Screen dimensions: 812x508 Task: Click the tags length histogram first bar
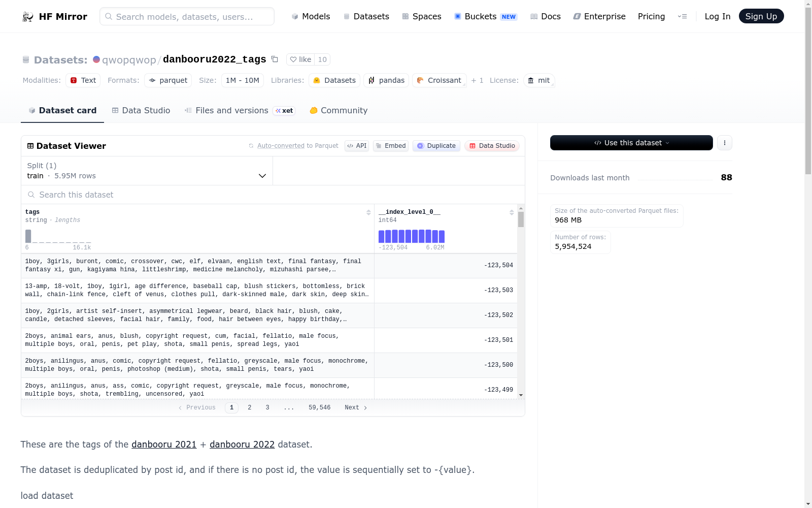click(x=28, y=236)
